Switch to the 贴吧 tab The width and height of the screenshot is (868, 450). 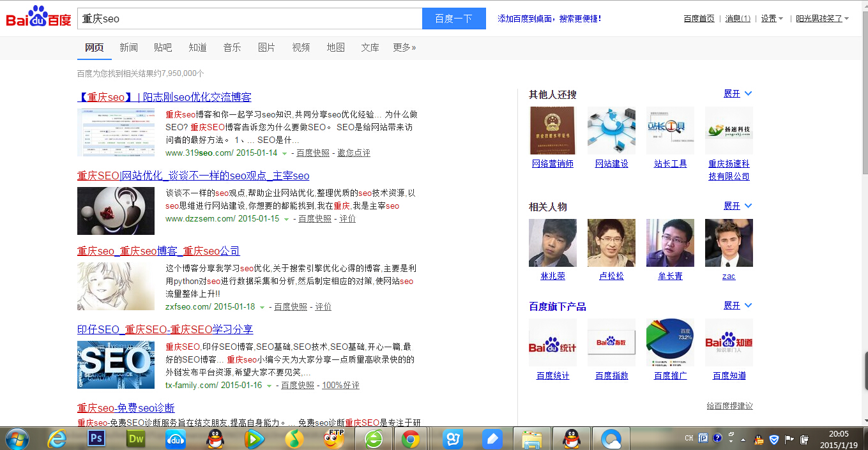point(163,47)
